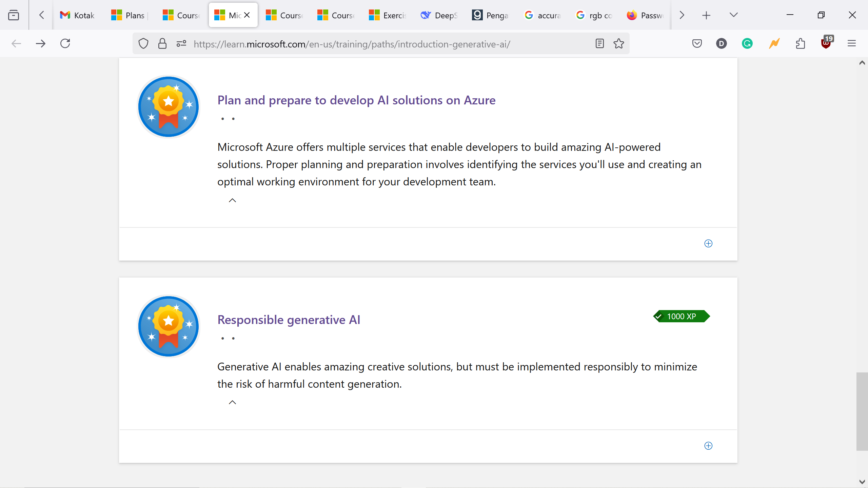
Task: Open the Extensions puzzle menu
Action: pos(800,44)
